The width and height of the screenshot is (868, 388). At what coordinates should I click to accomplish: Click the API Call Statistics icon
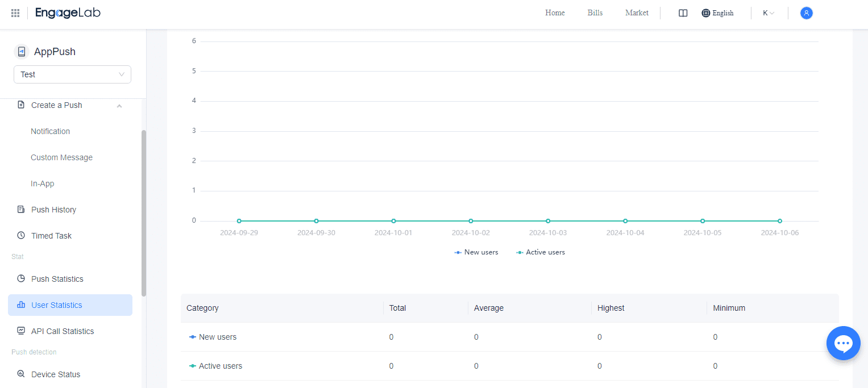(21, 331)
